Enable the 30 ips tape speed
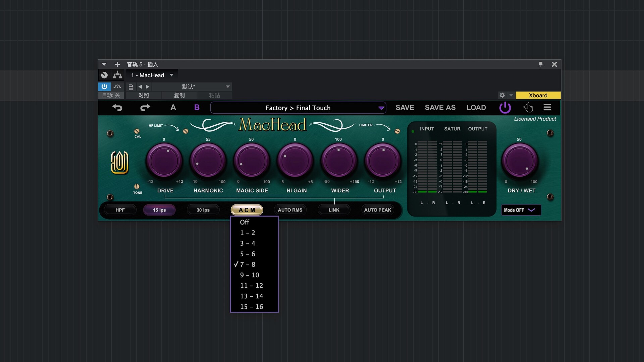The height and width of the screenshot is (362, 644). click(x=203, y=210)
